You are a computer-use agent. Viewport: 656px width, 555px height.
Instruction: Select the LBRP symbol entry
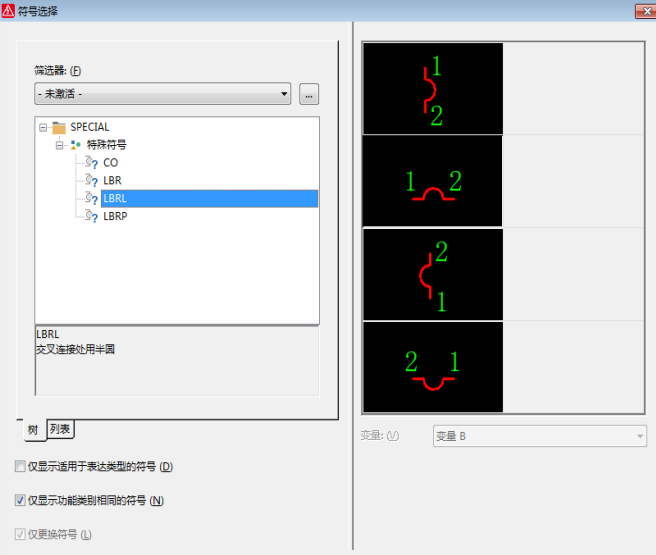[115, 216]
